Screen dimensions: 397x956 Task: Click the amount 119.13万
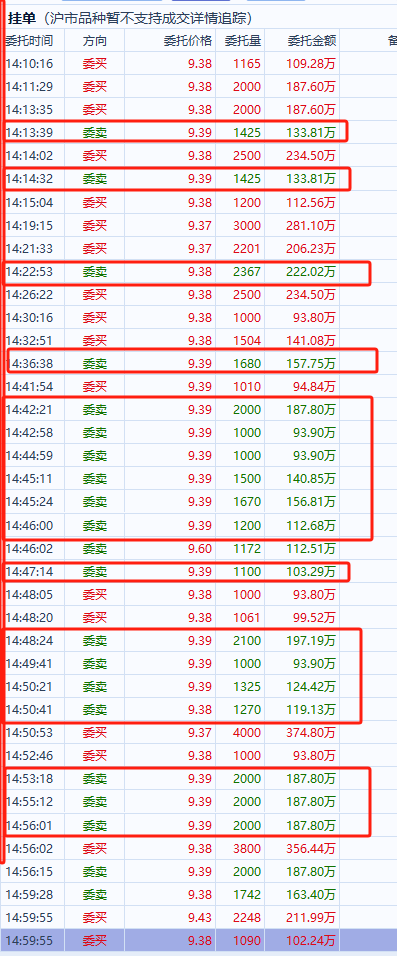311,710
